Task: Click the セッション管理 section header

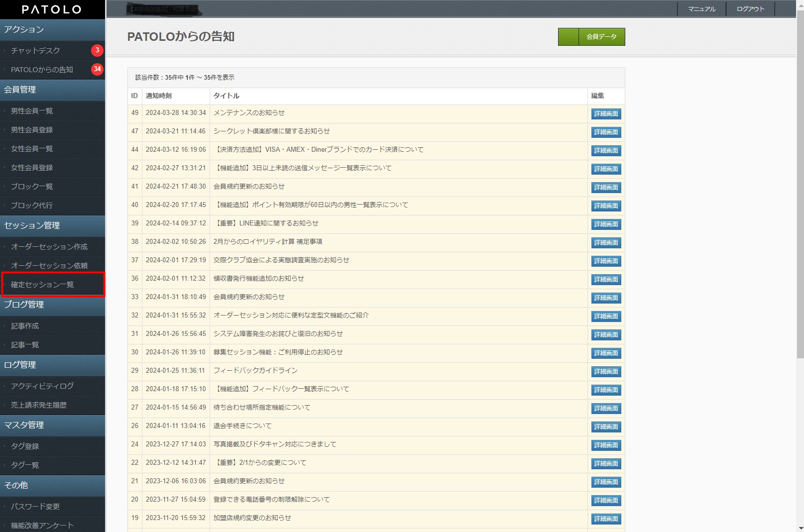Action: (52, 225)
